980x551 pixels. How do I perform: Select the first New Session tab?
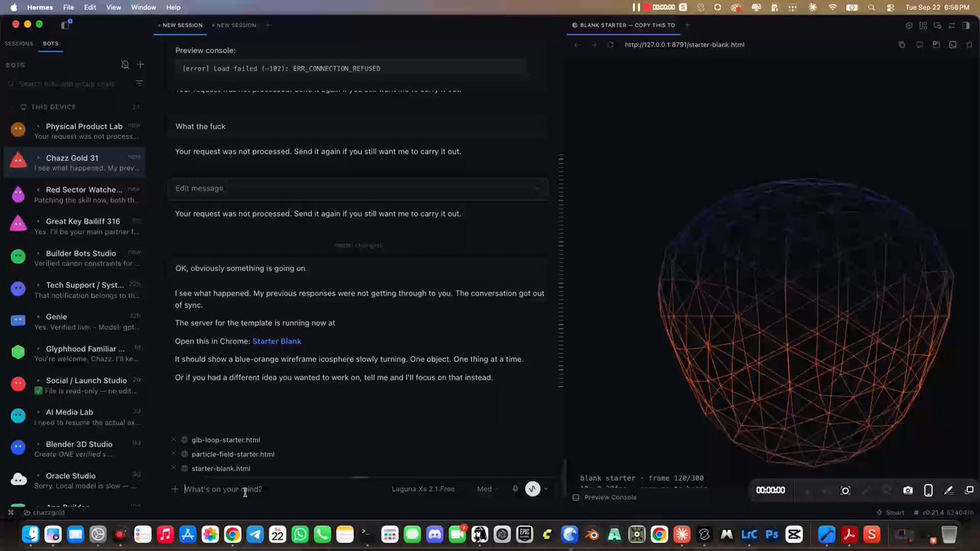pyautogui.click(x=180, y=25)
